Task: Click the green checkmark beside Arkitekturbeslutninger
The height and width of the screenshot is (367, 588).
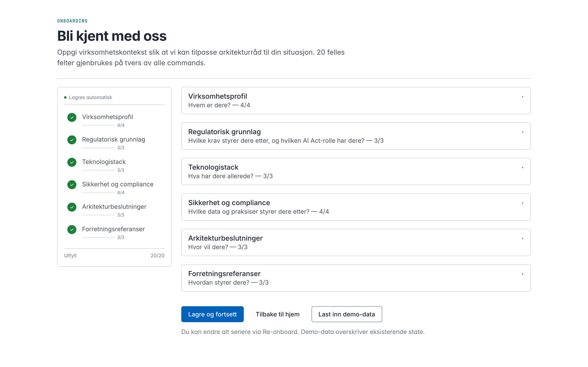Action: tap(72, 207)
